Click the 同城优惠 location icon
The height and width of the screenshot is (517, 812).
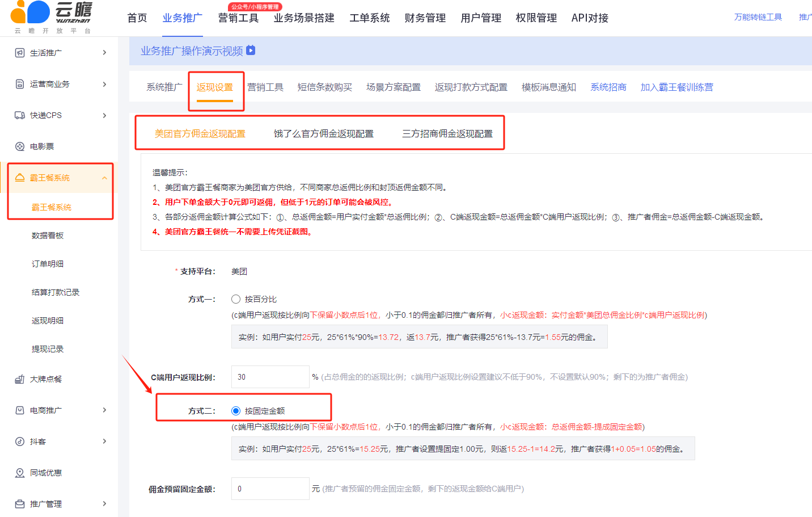[20, 473]
